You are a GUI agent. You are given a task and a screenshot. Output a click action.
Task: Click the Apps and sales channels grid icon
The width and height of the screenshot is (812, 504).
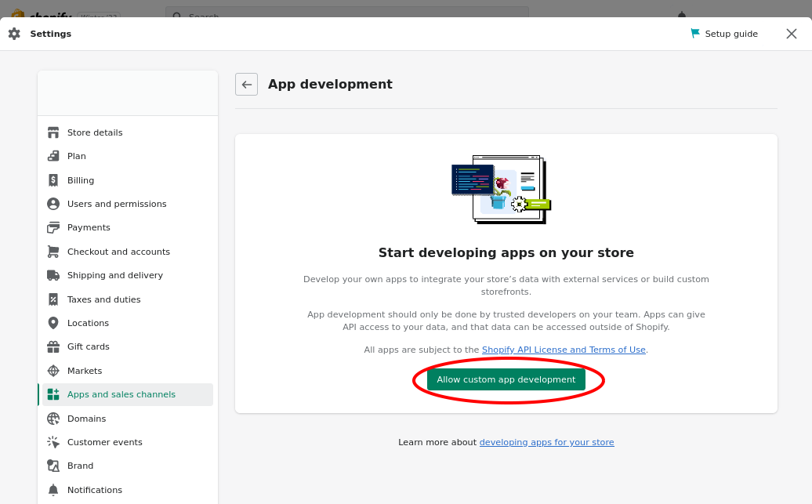53,394
